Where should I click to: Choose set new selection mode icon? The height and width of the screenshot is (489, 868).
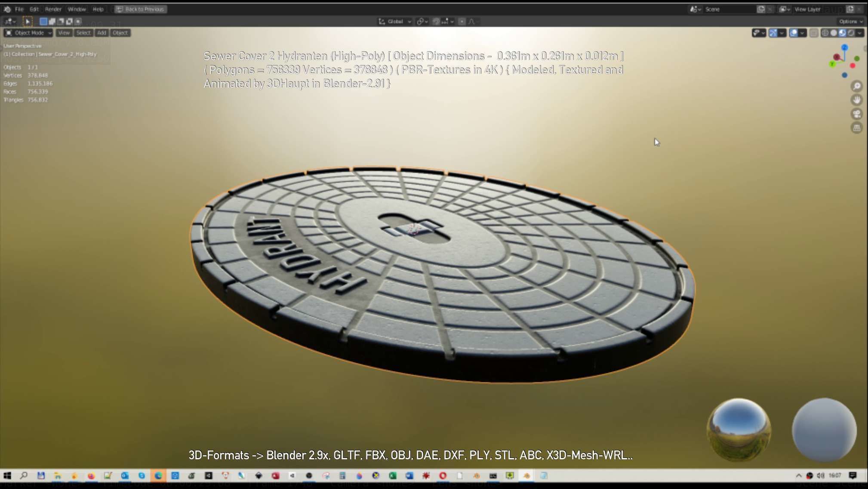[x=43, y=21]
